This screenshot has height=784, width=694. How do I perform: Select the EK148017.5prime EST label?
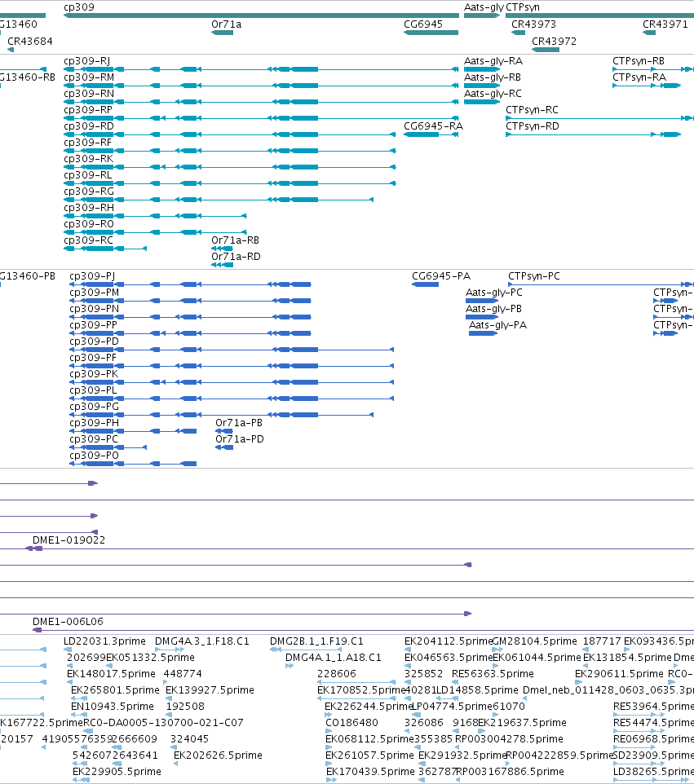coord(111,674)
